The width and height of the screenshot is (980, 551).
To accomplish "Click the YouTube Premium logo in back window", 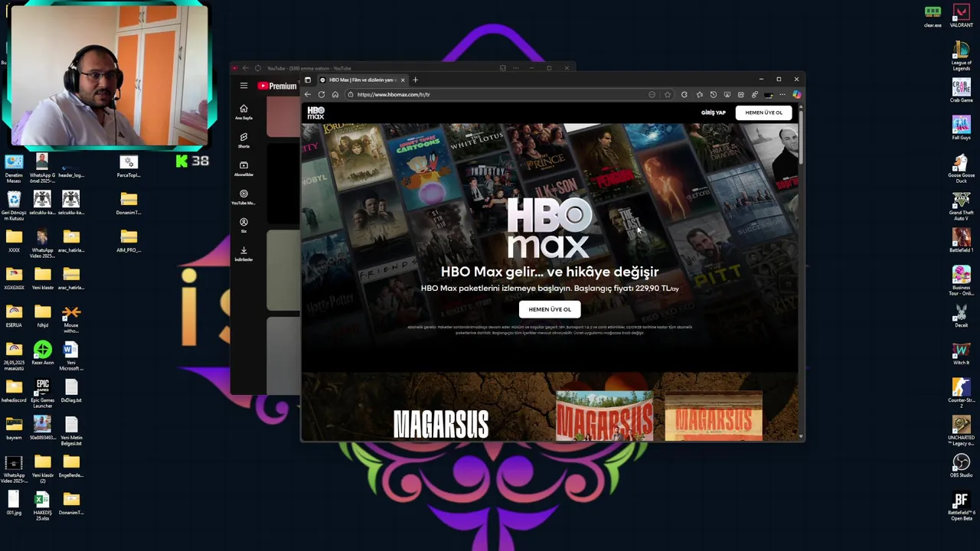I will pyautogui.click(x=277, y=86).
